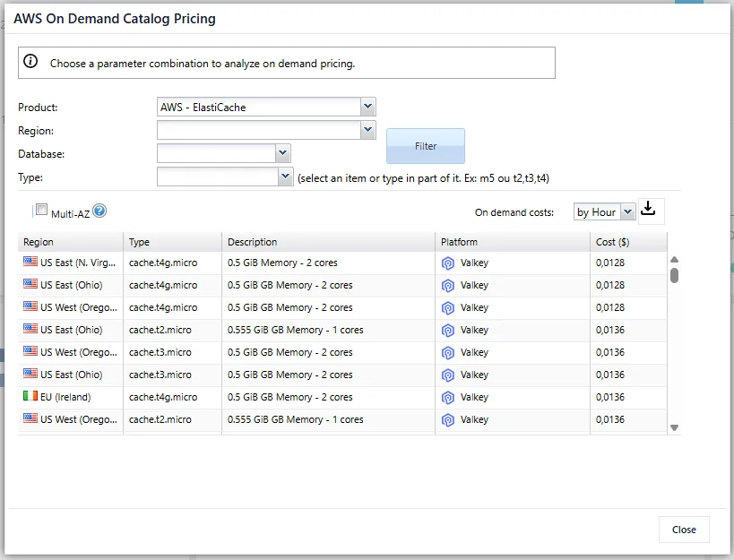Click 'cache.t4g.micro' in EU (Ireland) row
734x560 pixels.
pos(163,397)
